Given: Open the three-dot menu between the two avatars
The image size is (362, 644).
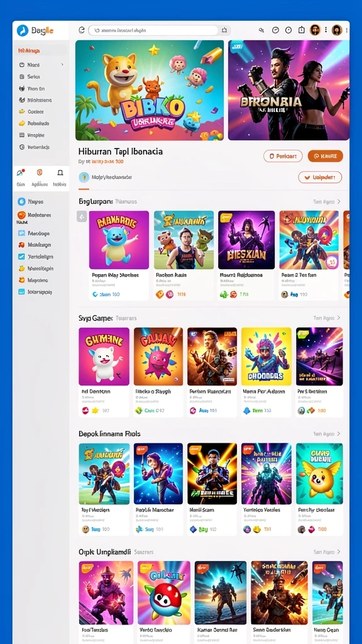Looking at the screenshot, I should pos(326,30).
